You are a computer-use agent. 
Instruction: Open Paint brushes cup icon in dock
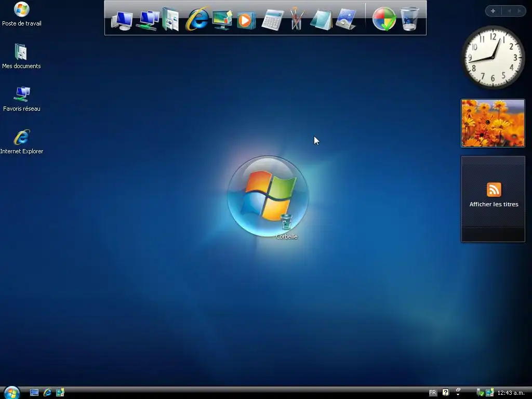pos(296,19)
